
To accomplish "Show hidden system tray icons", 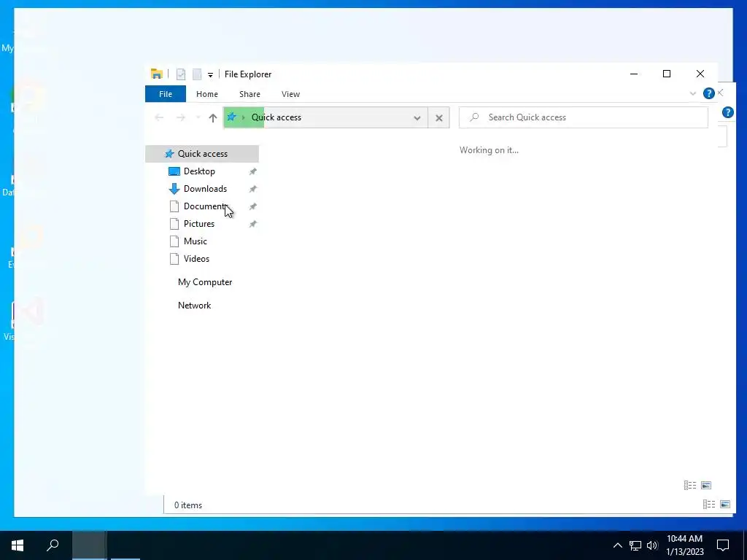I will (x=617, y=545).
